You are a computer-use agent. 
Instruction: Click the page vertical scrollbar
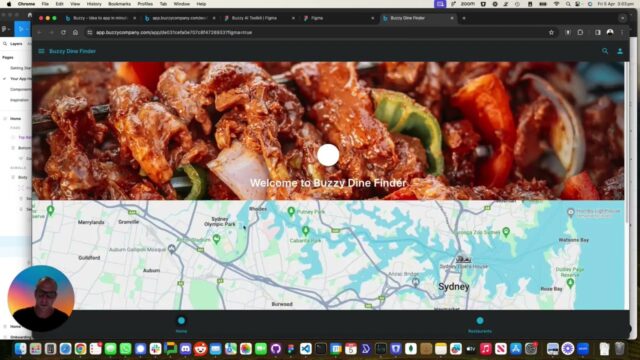coord(627,143)
